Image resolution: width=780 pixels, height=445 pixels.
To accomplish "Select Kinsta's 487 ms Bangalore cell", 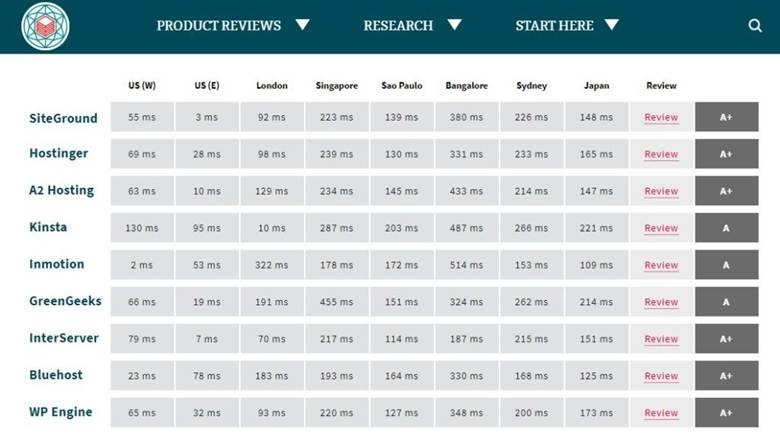I will pos(467,228).
